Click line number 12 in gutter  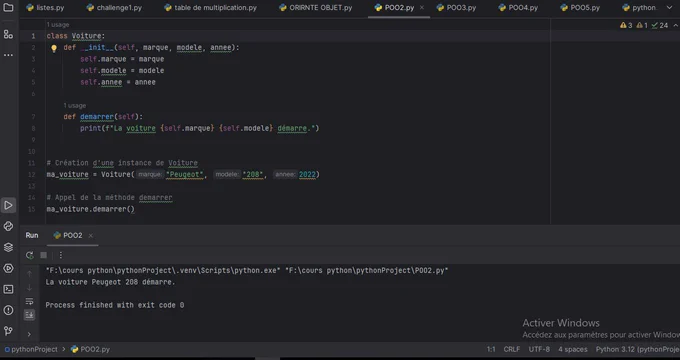pos(31,174)
